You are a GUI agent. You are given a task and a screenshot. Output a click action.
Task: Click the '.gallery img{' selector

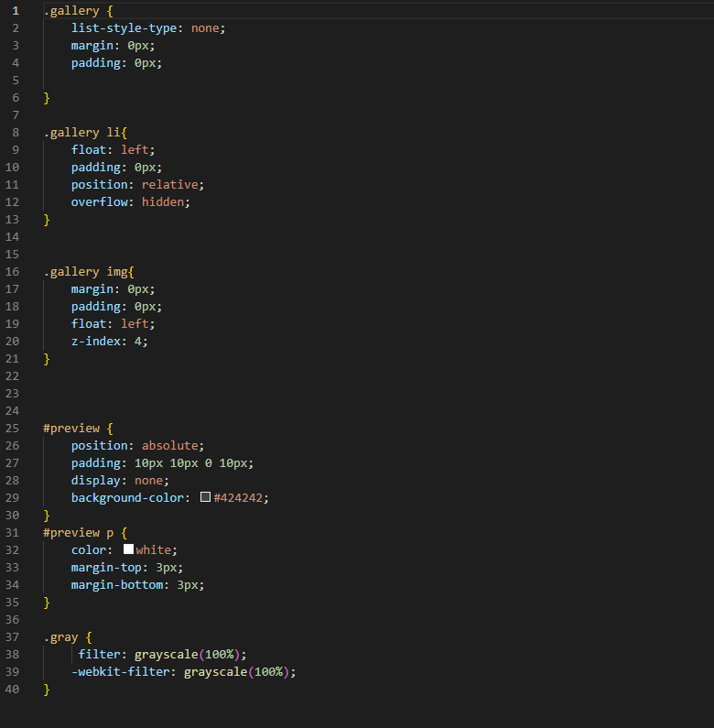[89, 272]
